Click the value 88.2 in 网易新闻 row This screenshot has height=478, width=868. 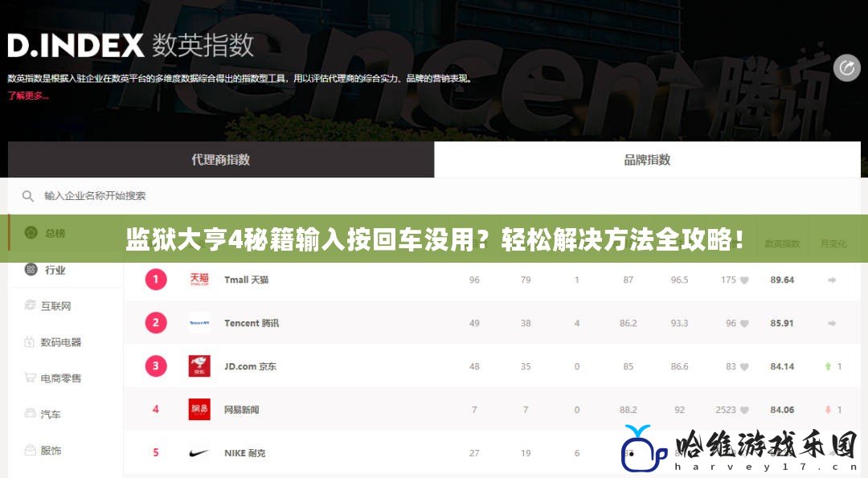coord(628,410)
